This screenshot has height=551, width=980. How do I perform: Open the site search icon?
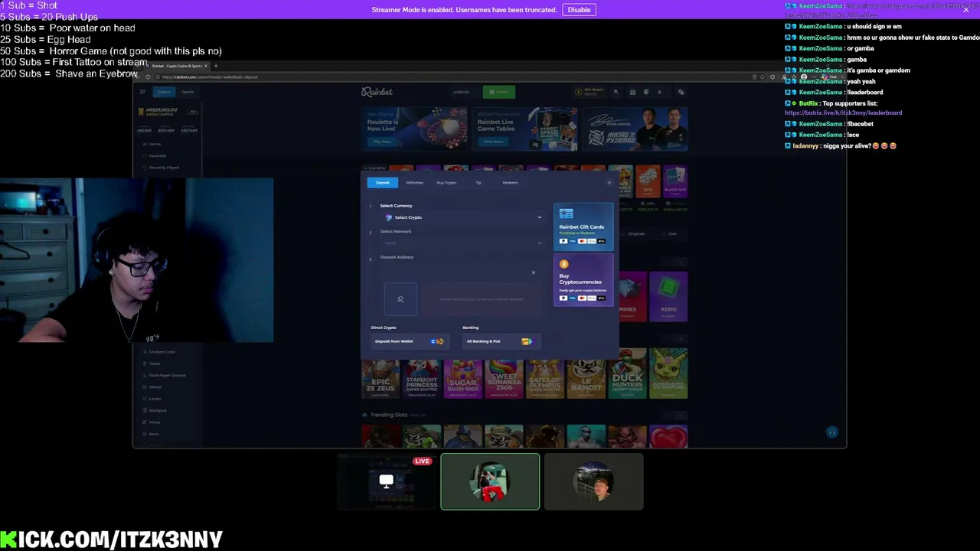pos(616,92)
